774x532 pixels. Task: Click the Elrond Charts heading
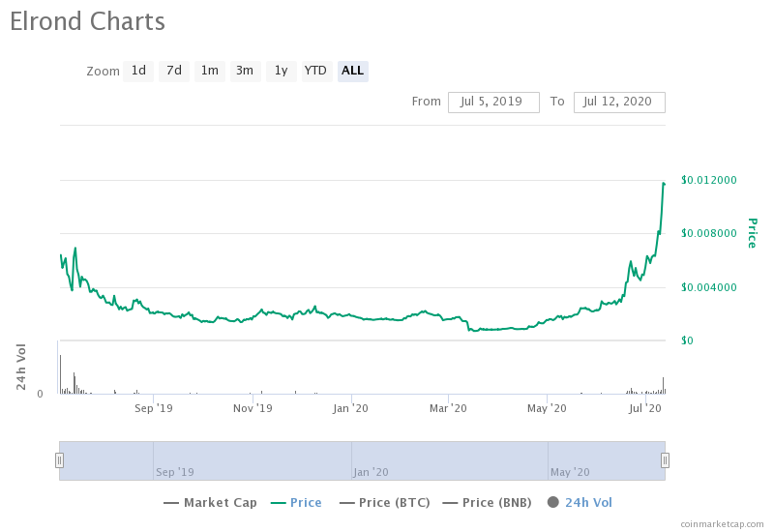point(88,22)
